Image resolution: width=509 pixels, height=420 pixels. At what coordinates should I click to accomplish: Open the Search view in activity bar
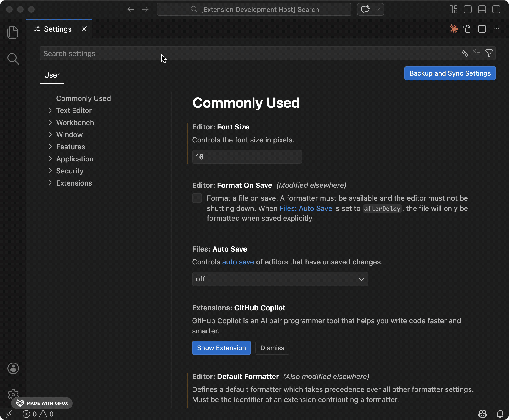click(x=13, y=59)
